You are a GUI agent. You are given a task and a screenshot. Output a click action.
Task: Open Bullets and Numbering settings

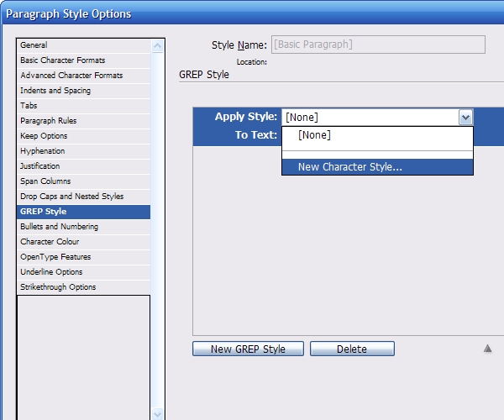click(83, 227)
